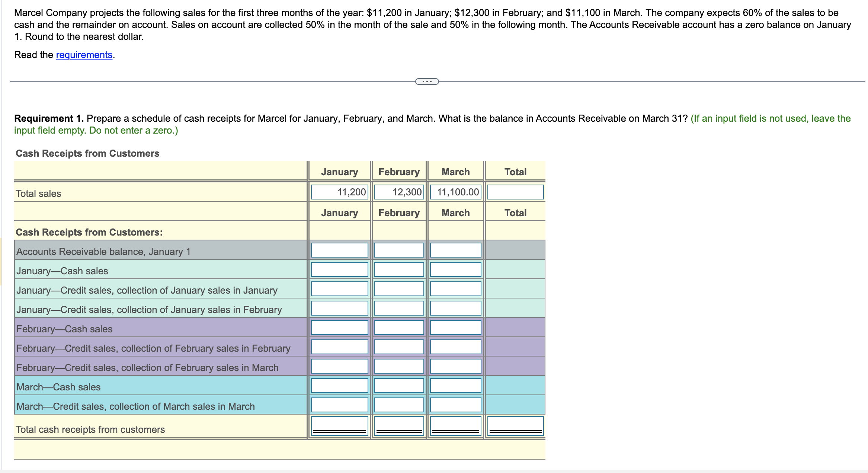Click February total cash receipts field

pyautogui.click(x=399, y=425)
